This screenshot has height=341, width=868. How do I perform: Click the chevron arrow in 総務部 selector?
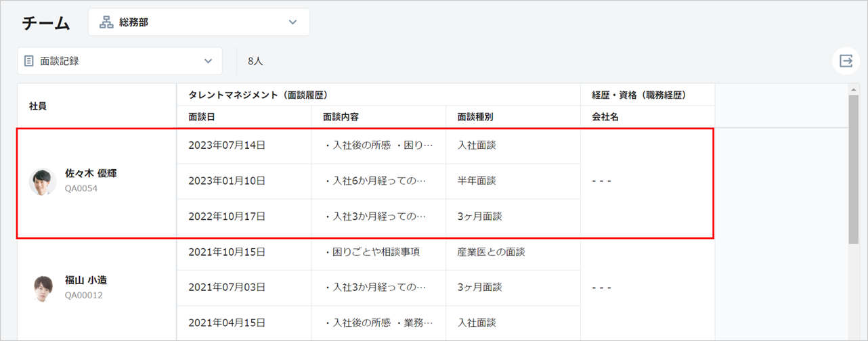click(x=292, y=22)
